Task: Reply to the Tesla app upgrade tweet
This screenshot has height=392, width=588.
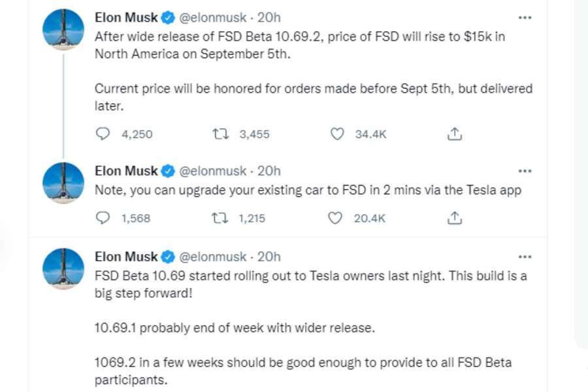Action: point(103,218)
